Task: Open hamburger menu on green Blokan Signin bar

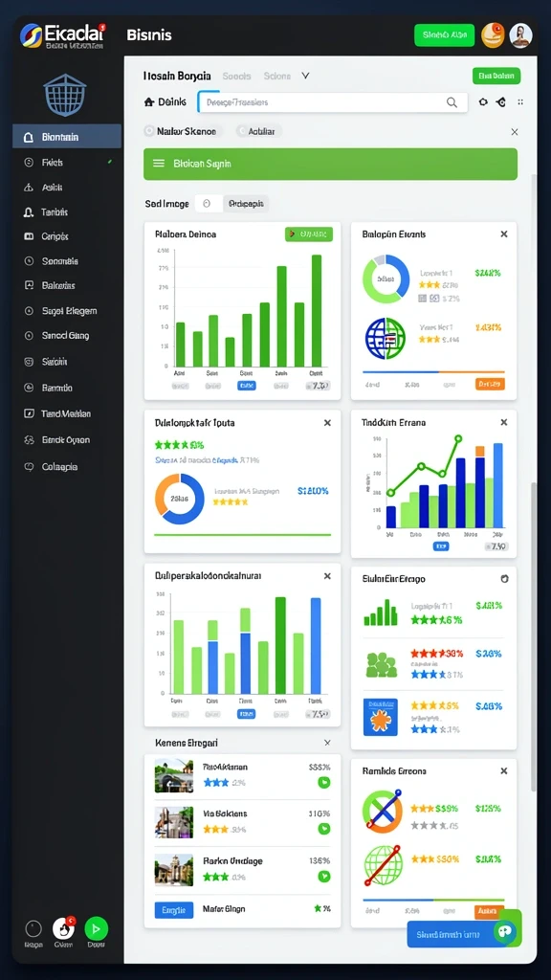Action: pos(160,163)
